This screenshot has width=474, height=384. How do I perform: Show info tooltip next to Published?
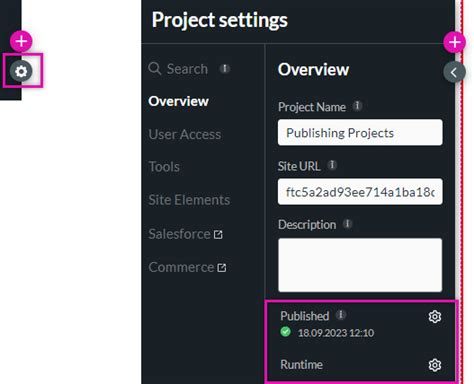pyautogui.click(x=341, y=314)
